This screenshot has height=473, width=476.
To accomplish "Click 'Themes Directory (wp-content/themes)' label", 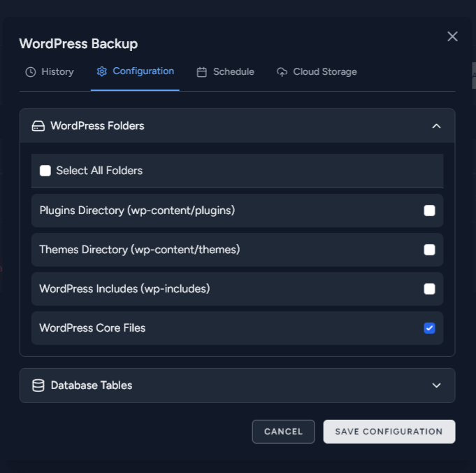I will tap(140, 250).
